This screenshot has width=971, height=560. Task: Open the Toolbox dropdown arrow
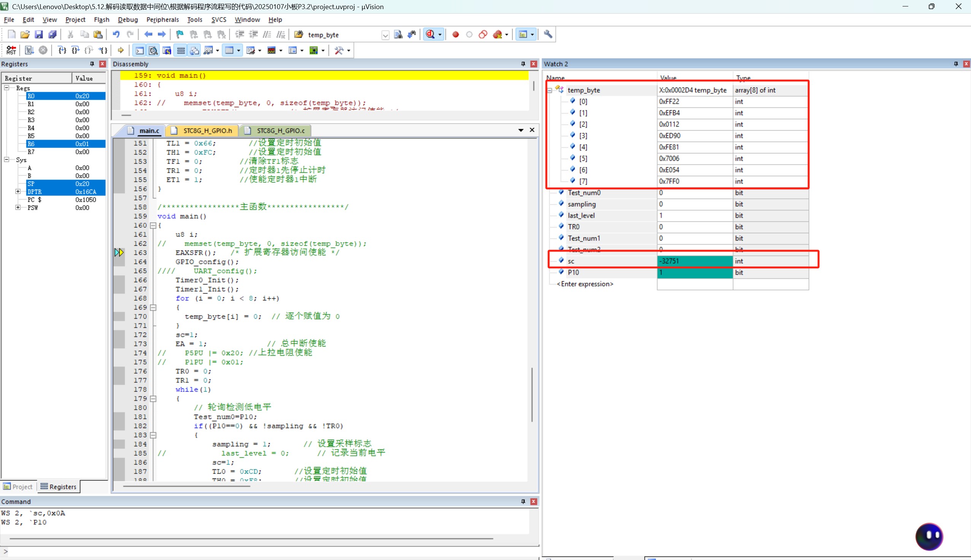click(x=349, y=51)
